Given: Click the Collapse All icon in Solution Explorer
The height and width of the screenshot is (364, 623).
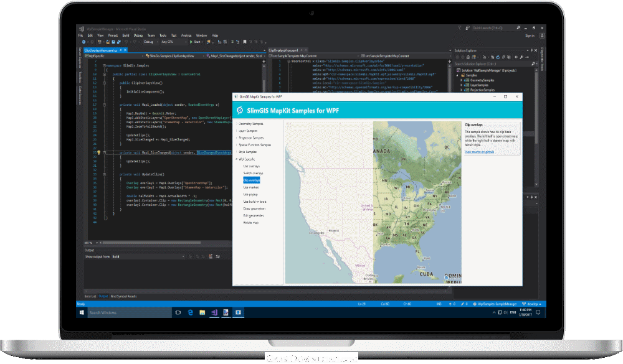Looking at the screenshot, I should pos(503,57).
